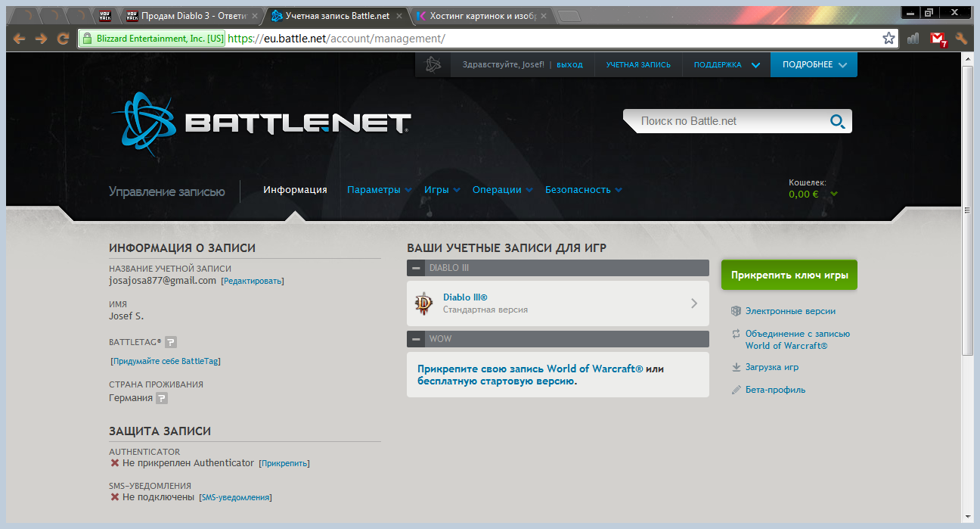The image size is (980, 529).
Task: Click the pencil icon beside Бета-профиль
Action: tap(736, 390)
